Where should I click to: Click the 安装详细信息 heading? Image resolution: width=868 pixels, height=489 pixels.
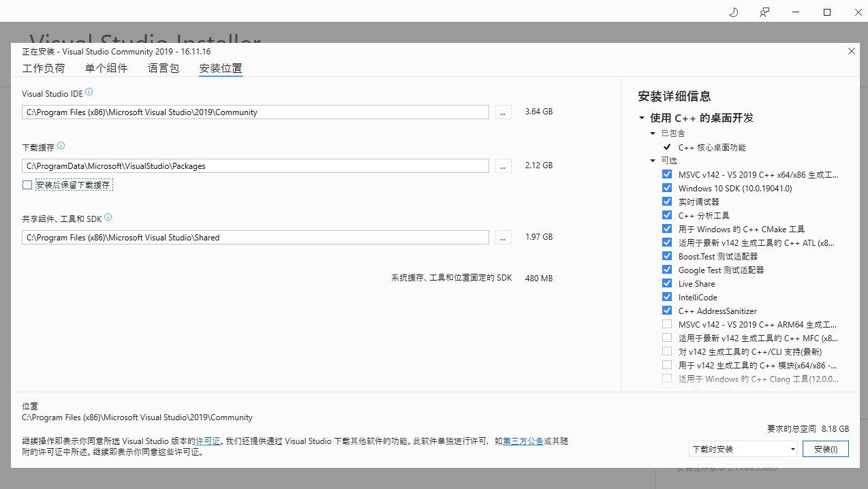tap(675, 96)
